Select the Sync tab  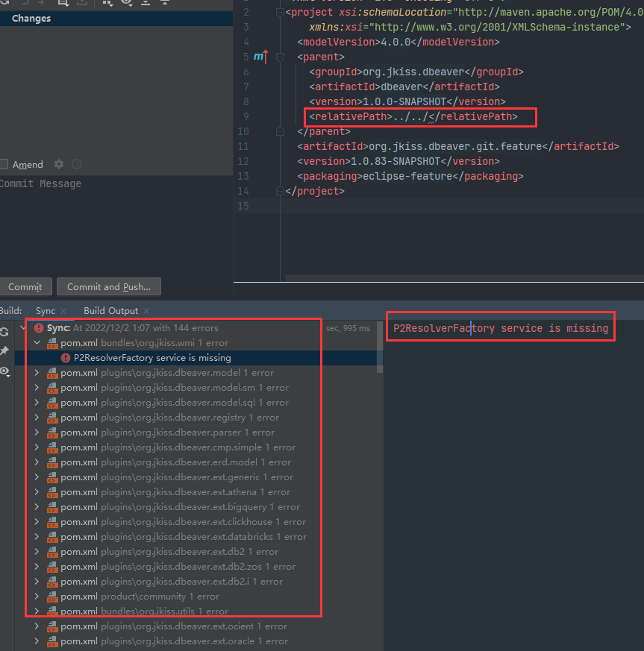pos(45,310)
